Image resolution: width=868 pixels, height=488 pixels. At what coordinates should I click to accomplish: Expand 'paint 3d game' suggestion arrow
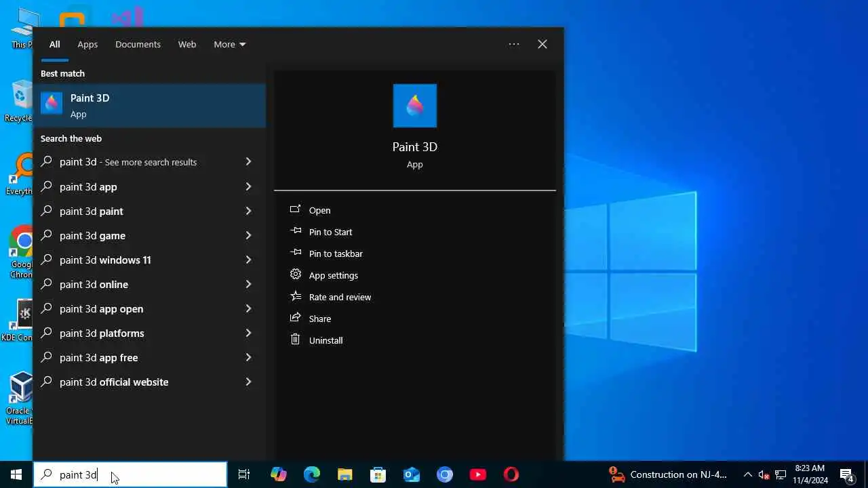(248, 235)
